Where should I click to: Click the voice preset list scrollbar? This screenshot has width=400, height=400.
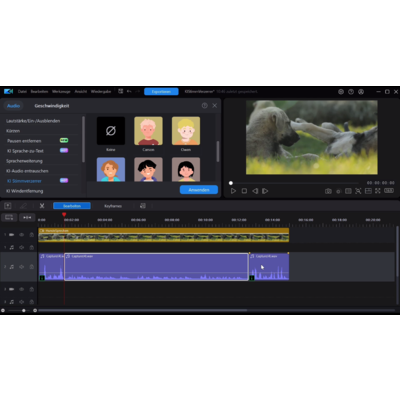point(218,151)
